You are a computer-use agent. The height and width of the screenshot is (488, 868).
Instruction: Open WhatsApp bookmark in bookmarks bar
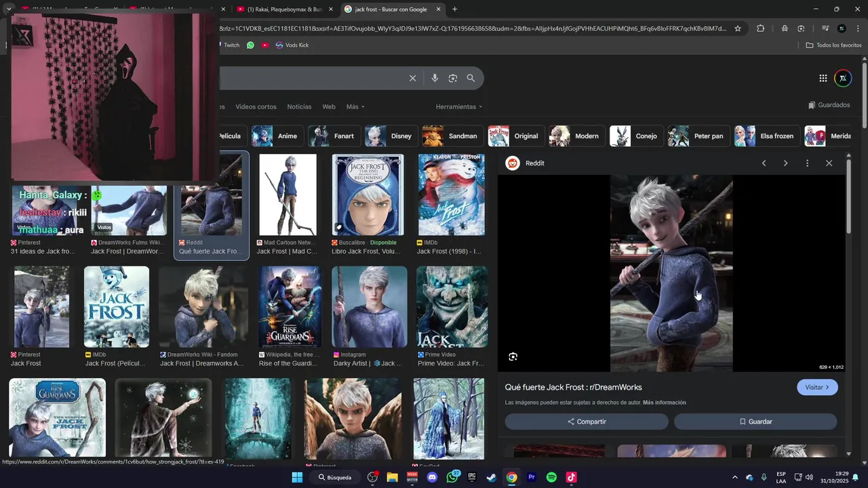click(250, 45)
